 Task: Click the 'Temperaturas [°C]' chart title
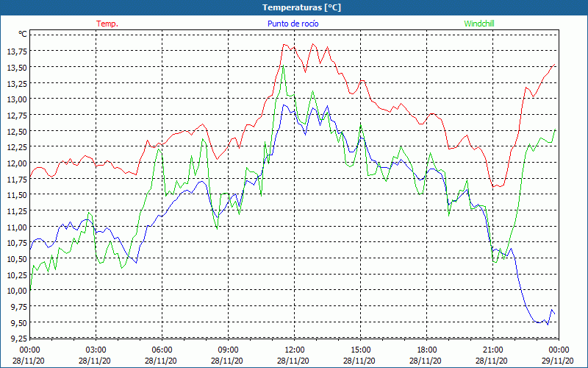pyautogui.click(x=301, y=7)
